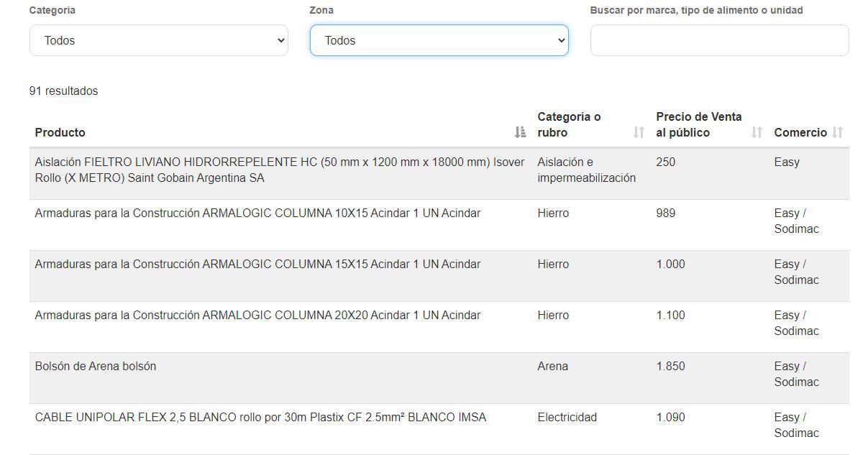Open the Zona dropdown
The width and height of the screenshot is (868, 455).
point(439,40)
